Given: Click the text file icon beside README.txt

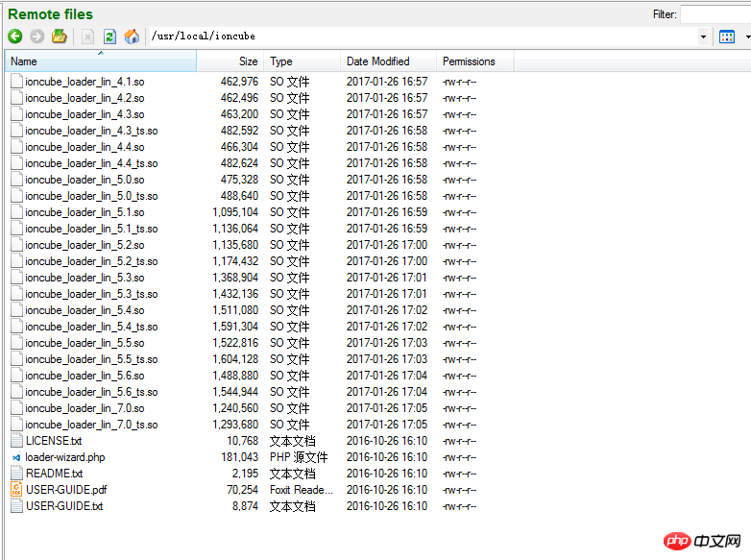Looking at the screenshot, I should [x=16, y=473].
